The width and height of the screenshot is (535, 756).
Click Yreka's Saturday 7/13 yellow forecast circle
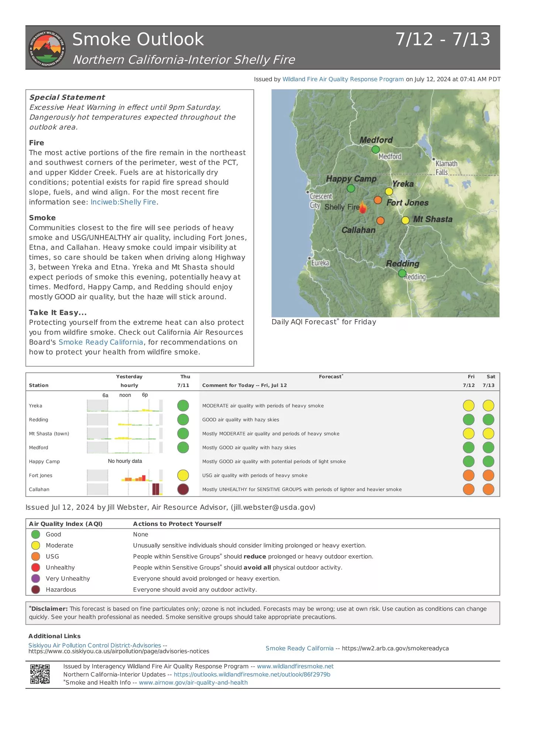point(488,406)
